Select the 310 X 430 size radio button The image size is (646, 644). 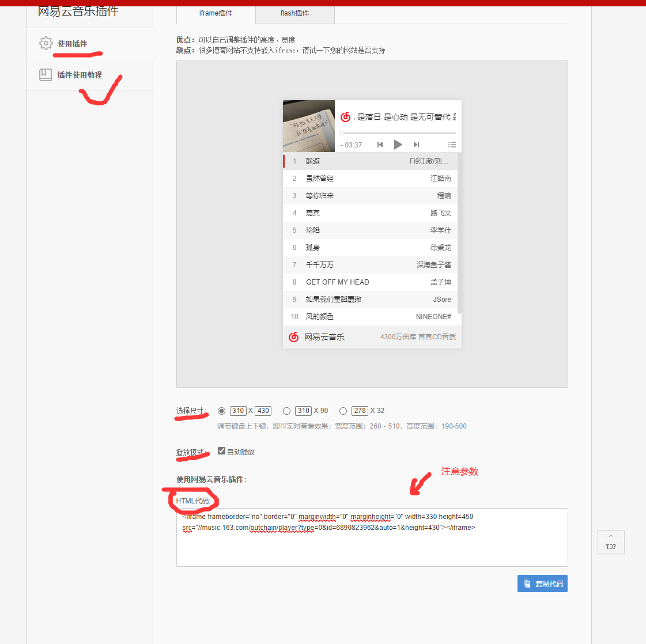(x=221, y=411)
